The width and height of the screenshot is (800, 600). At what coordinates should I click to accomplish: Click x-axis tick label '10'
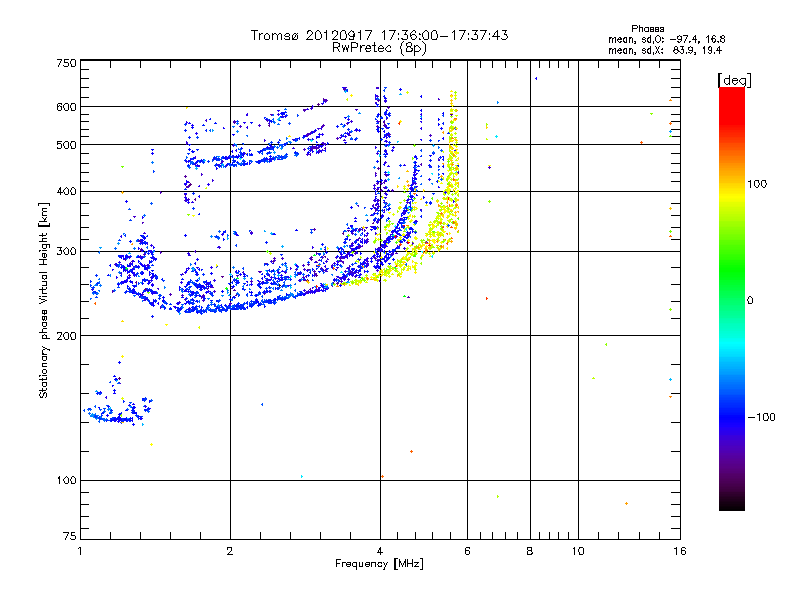click(578, 551)
